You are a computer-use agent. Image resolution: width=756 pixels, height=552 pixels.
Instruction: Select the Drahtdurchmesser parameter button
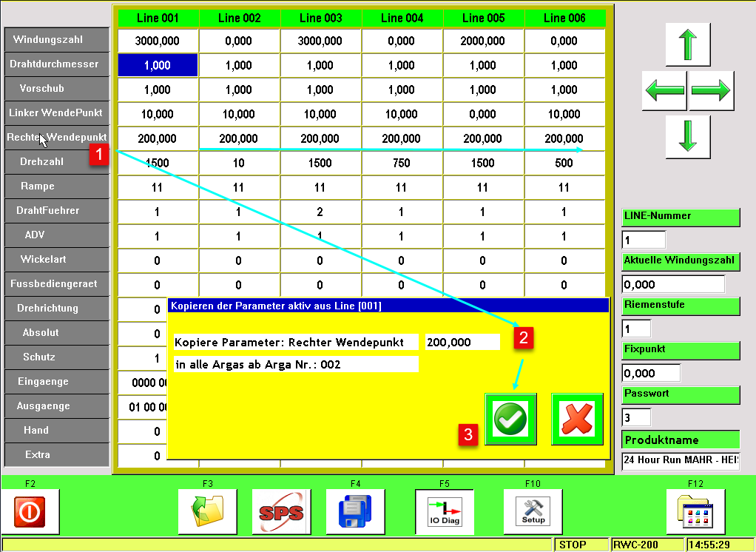tap(57, 64)
